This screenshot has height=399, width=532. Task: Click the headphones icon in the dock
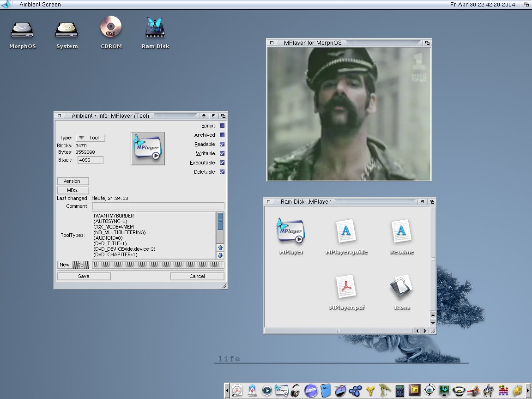[296, 391]
